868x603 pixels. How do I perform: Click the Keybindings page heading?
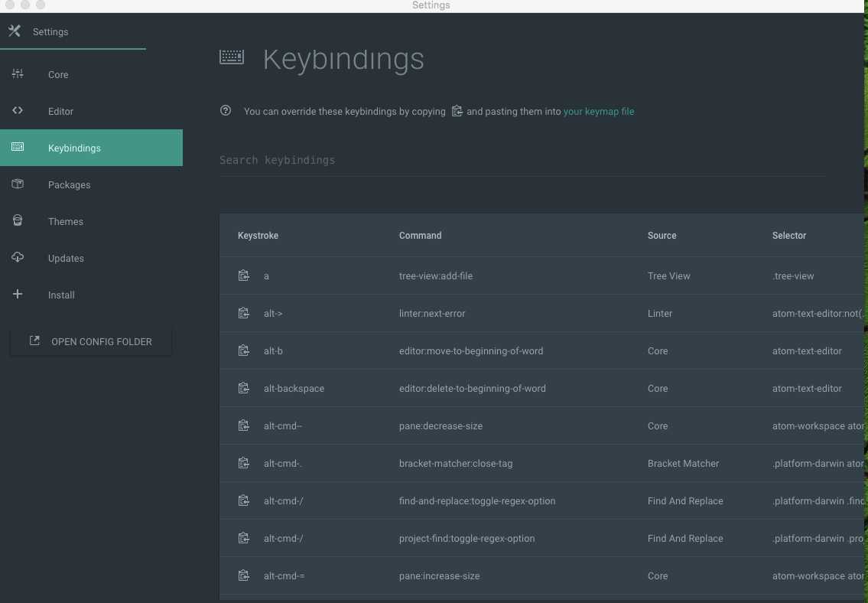coord(343,59)
